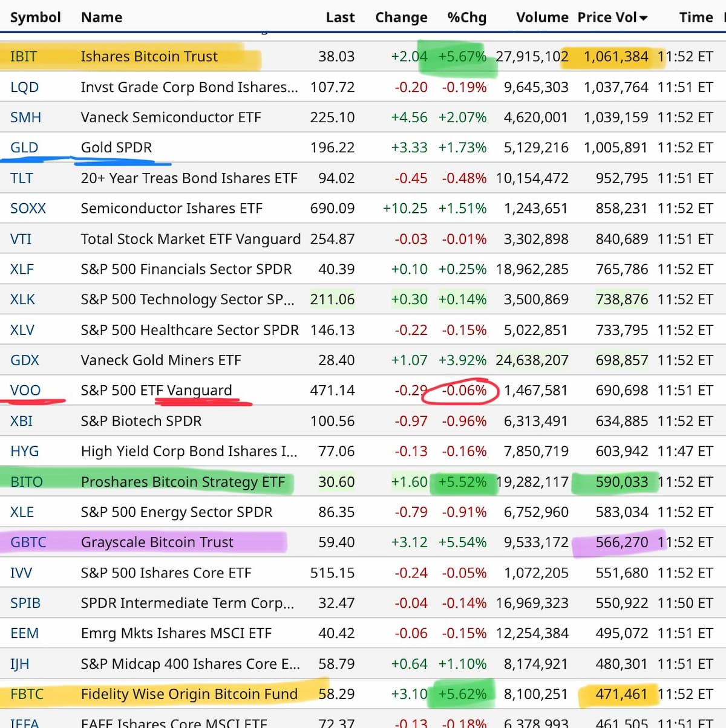This screenshot has height=728, width=726.
Task: Open the BITO symbol link
Action: 27,482
